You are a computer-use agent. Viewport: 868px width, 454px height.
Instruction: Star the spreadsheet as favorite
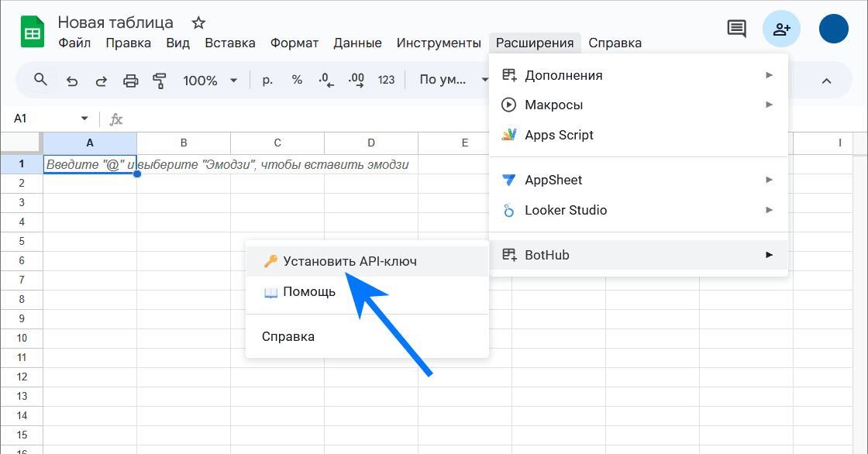coord(198,23)
